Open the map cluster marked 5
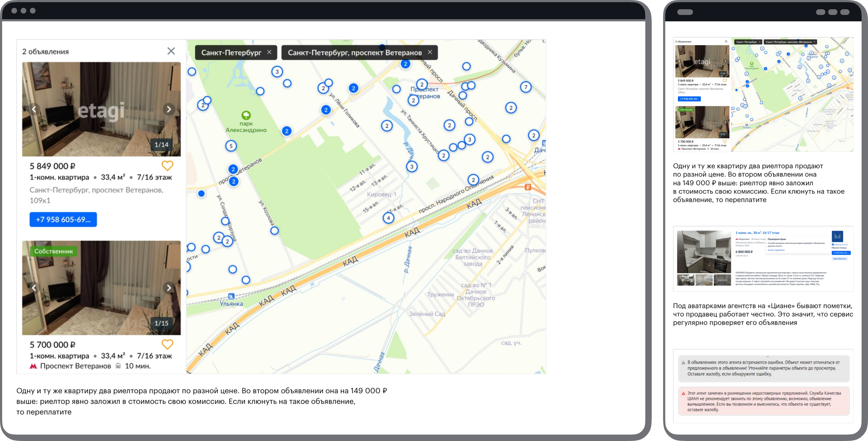The height and width of the screenshot is (441, 868). 231,146
